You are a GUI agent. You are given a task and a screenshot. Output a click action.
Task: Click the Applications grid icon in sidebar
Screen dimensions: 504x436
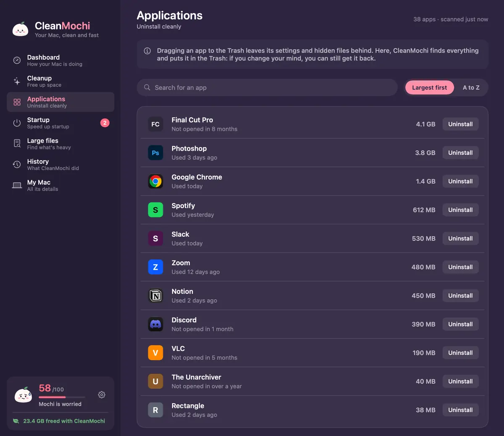tap(17, 102)
